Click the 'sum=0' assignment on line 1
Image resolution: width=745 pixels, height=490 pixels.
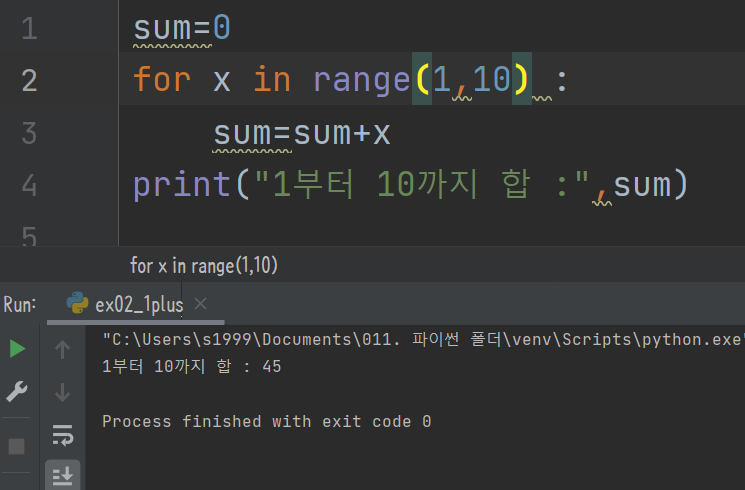pyautogui.click(x=182, y=28)
